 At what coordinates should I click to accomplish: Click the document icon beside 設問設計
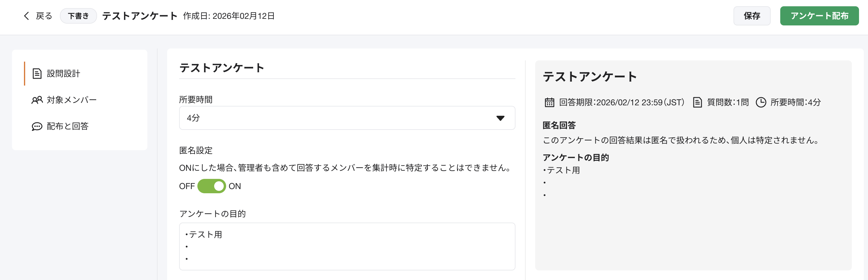[37, 73]
